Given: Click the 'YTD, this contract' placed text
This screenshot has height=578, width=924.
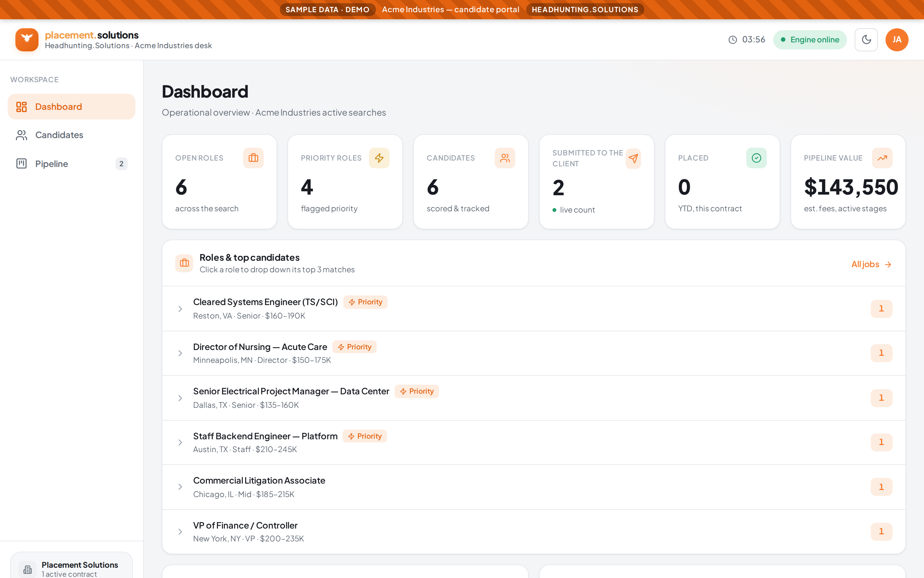Looking at the screenshot, I should [x=710, y=208].
